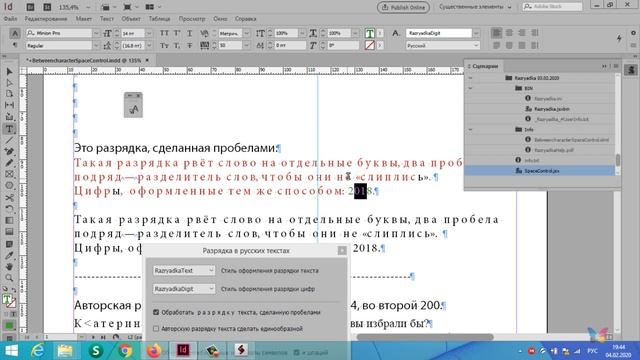Click the Adobe Stock search field

pyautogui.click(x=552, y=7)
